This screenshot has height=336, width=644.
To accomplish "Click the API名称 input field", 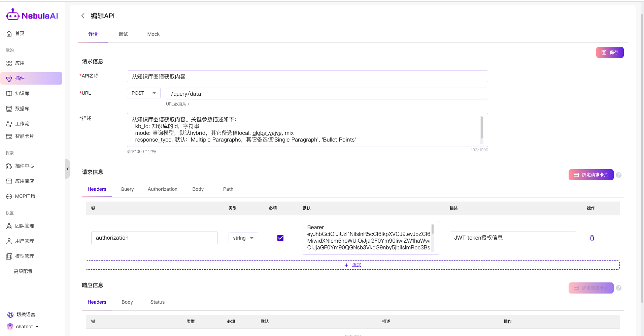I will point(307,77).
